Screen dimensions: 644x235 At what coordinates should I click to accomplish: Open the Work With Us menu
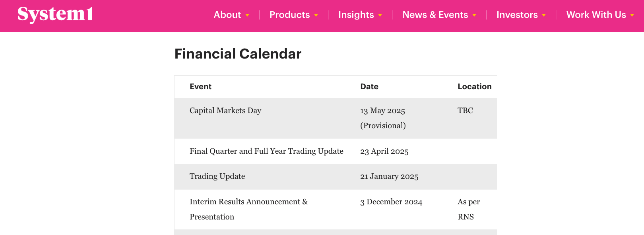pos(596,15)
